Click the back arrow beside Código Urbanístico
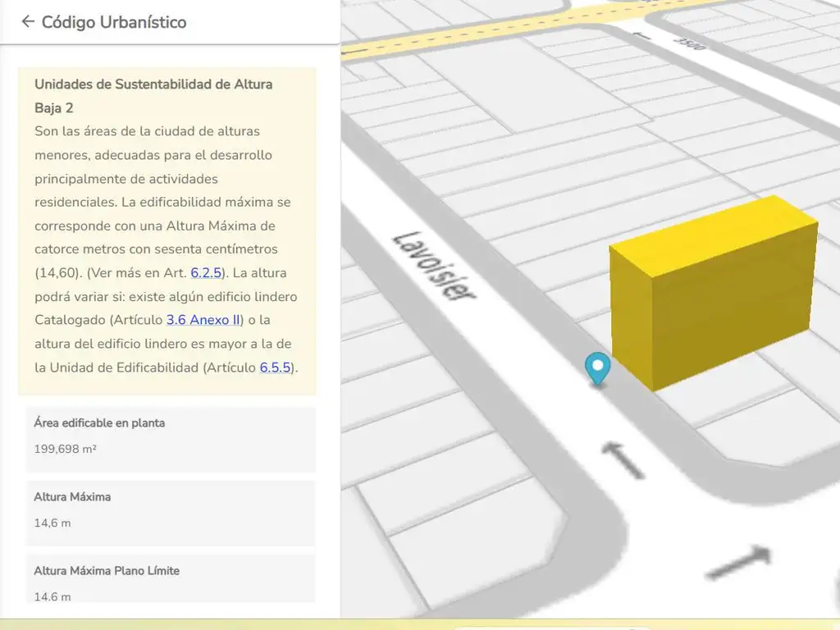This screenshot has height=630, width=840. click(28, 22)
